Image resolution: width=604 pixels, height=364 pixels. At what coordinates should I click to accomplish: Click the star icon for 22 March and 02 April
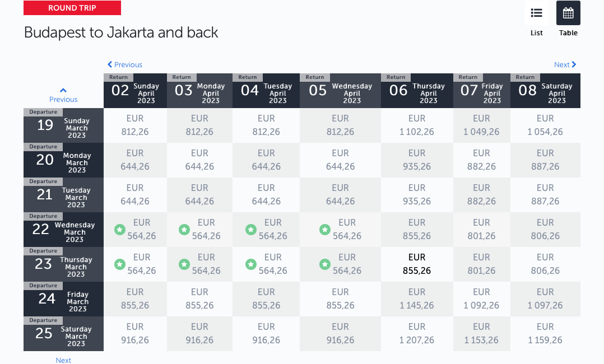tap(120, 230)
